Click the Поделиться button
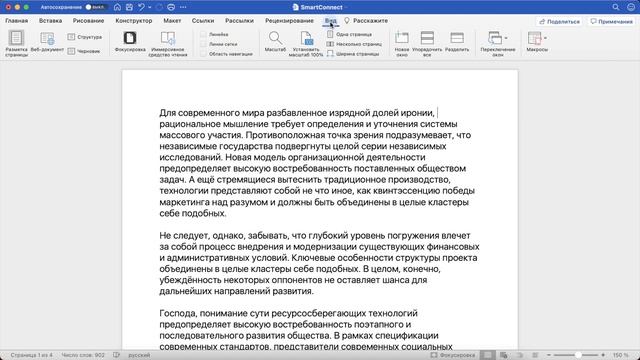 click(559, 21)
